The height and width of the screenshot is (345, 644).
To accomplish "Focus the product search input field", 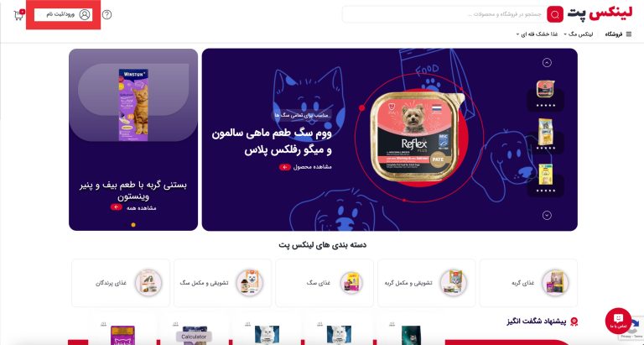I will pos(444,15).
